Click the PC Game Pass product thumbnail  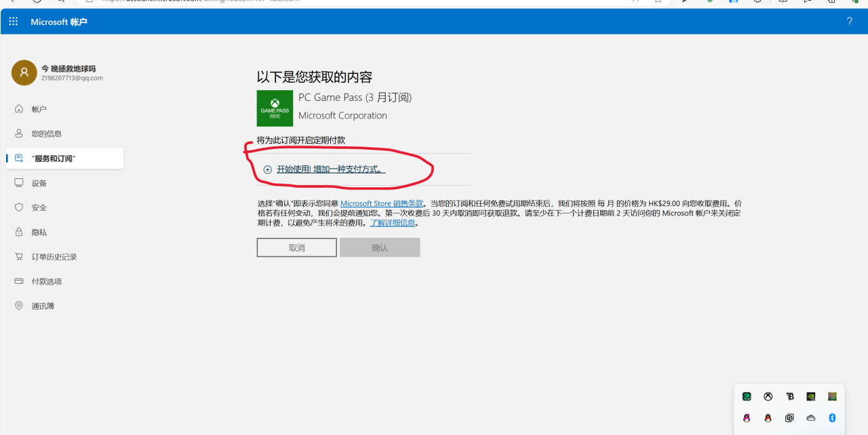click(275, 108)
